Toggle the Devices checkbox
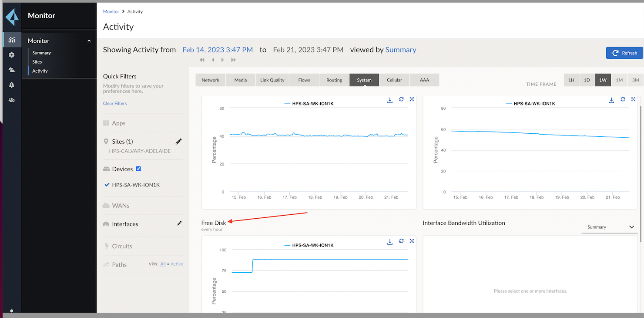 point(138,169)
